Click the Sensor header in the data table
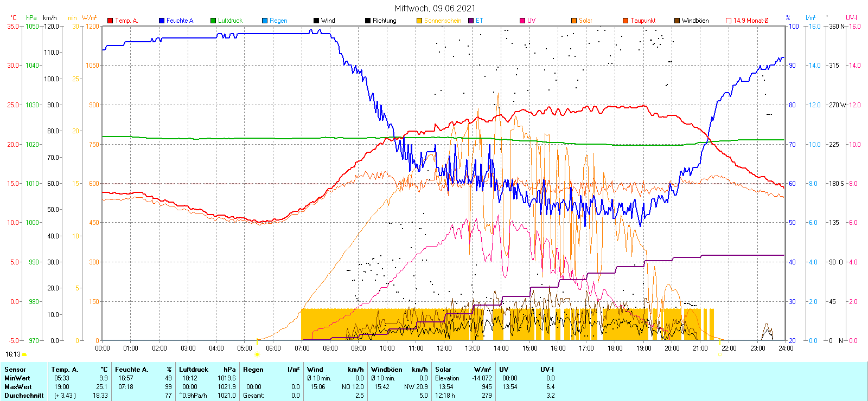Image resolution: width=868 pixels, height=401 pixels. pyautogui.click(x=15, y=370)
